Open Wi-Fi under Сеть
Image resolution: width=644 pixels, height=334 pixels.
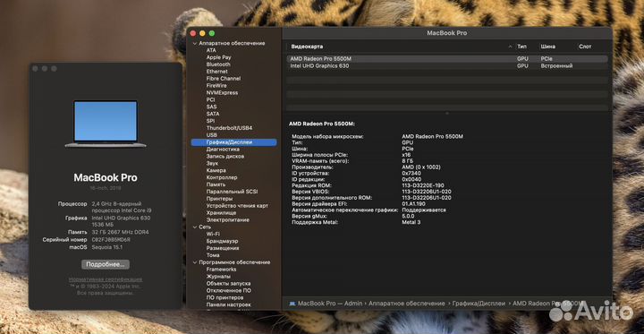213,234
